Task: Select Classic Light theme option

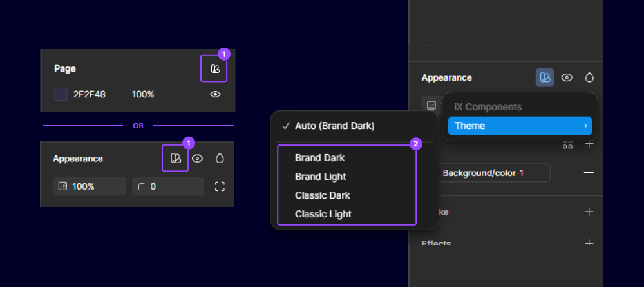Action: (323, 213)
